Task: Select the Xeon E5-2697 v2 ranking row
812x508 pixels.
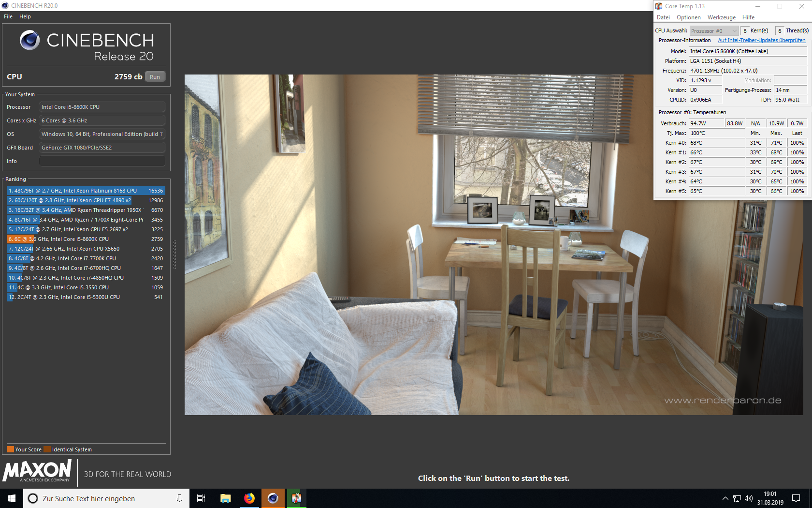Action: [86, 229]
